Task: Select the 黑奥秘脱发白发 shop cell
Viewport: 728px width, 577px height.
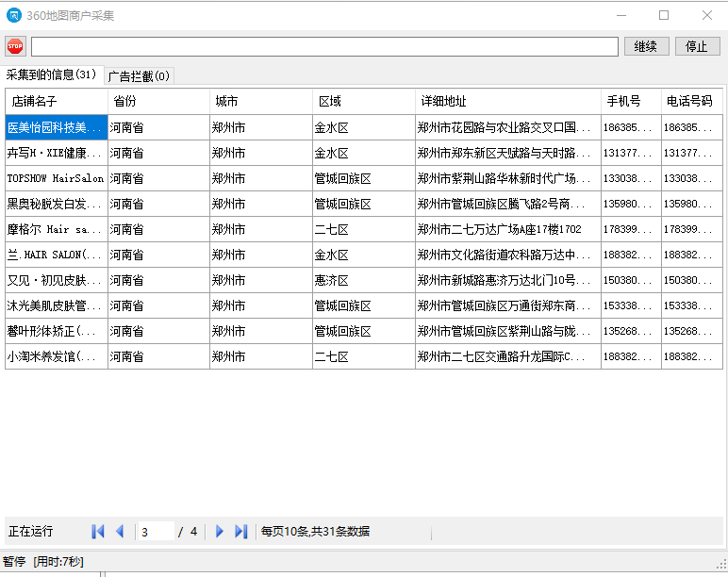Action: click(57, 205)
